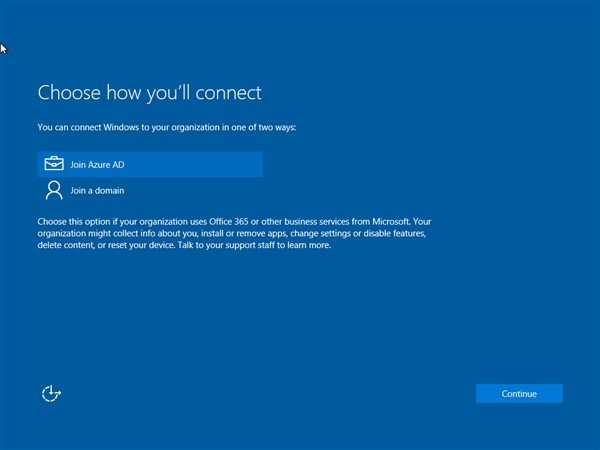600x450 pixels.
Task: Click 'learn more' at the description's end
Action: 308,244
